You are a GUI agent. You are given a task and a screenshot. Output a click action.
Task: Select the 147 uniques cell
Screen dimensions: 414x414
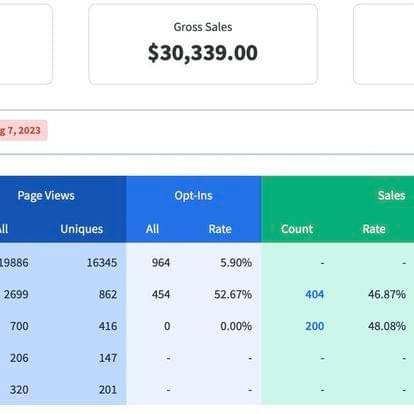108,358
